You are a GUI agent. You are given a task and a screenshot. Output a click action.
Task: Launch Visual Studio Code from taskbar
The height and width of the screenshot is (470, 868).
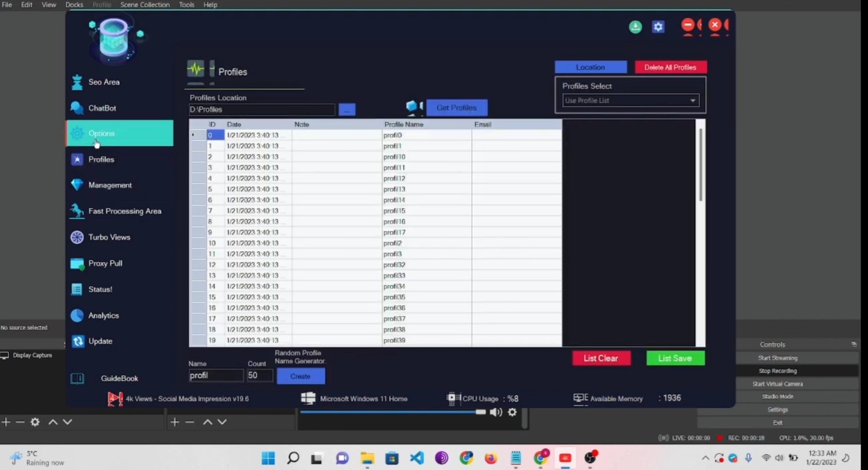[x=417, y=458]
